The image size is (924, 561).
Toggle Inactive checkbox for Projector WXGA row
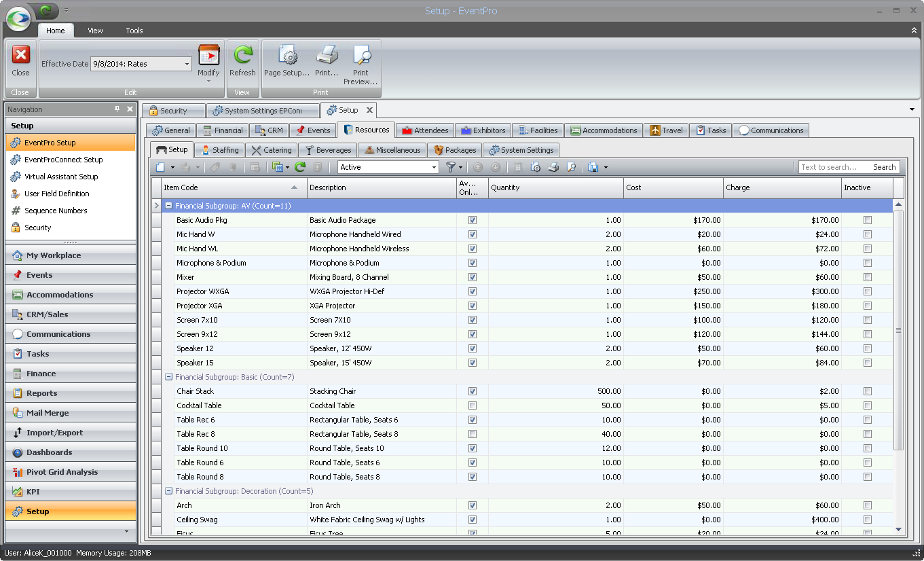[868, 291]
